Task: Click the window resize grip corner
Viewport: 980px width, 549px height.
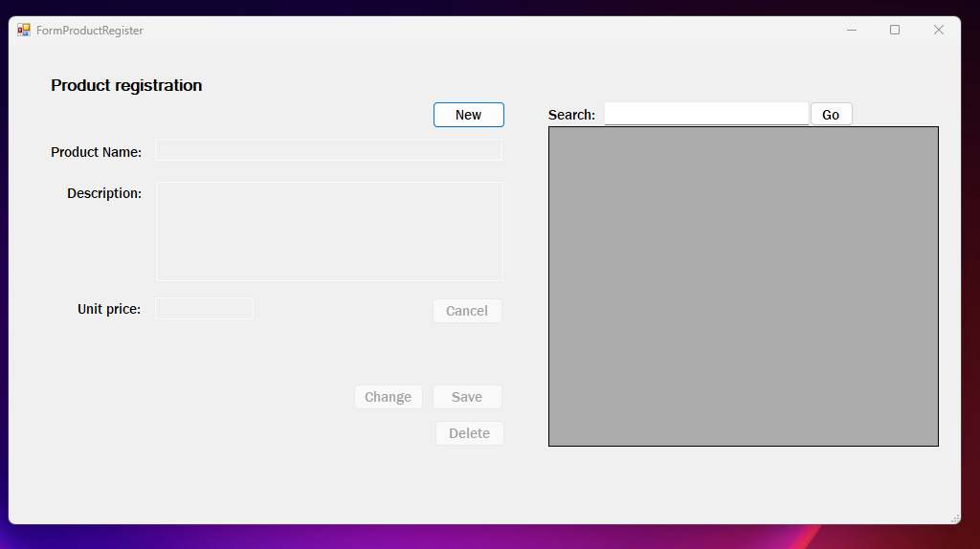Action: point(955,518)
